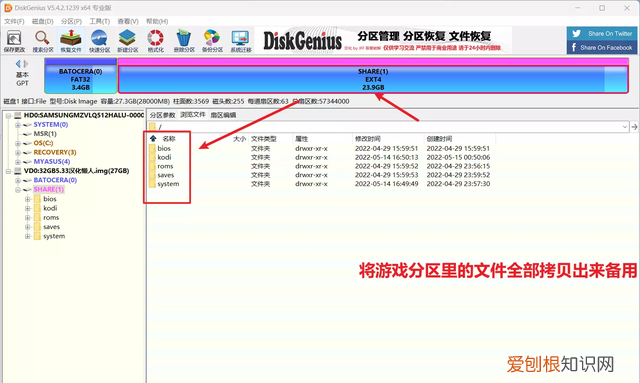Select MSR(1) partition in the tree
Viewport: 640px width, 383px height.
(45, 134)
